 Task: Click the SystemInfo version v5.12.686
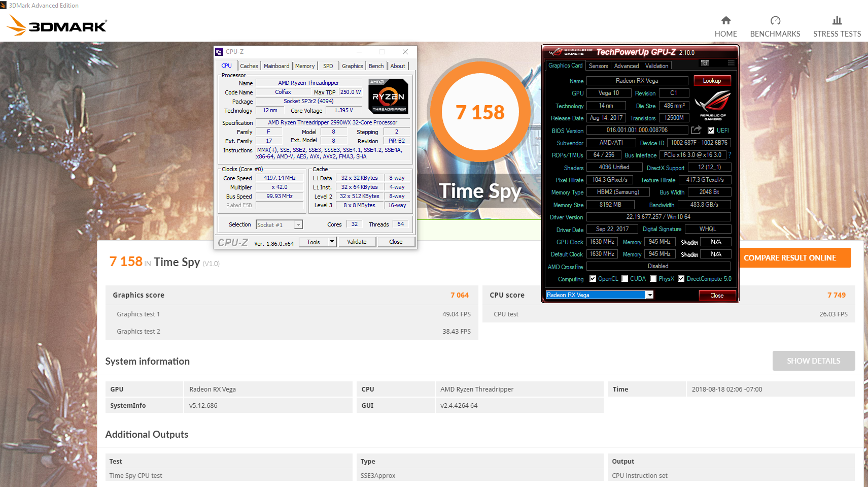(x=203, y=405)
